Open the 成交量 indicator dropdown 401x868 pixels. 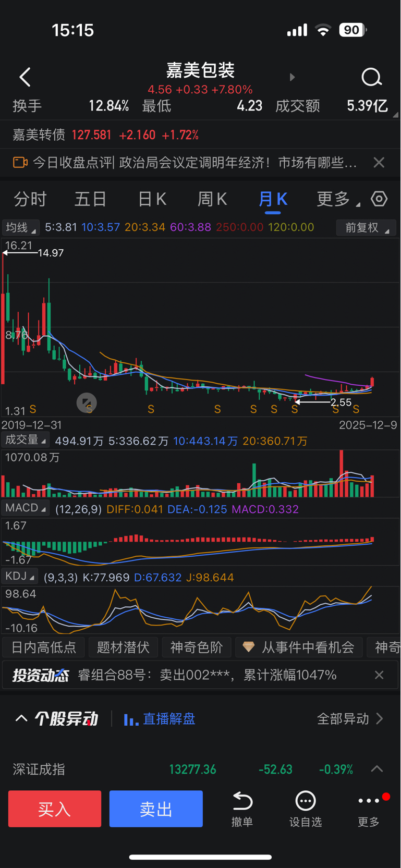pyautogui.click(x=25, y=440)
